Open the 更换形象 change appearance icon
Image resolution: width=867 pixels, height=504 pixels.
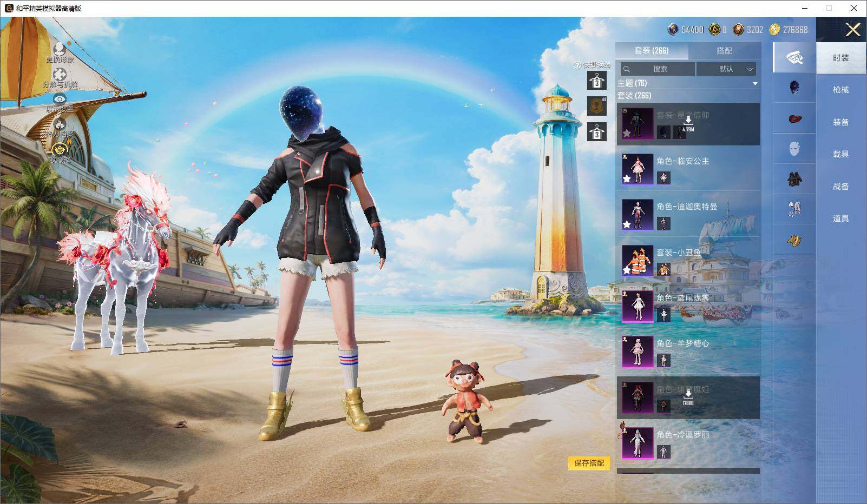coord(60,49)
